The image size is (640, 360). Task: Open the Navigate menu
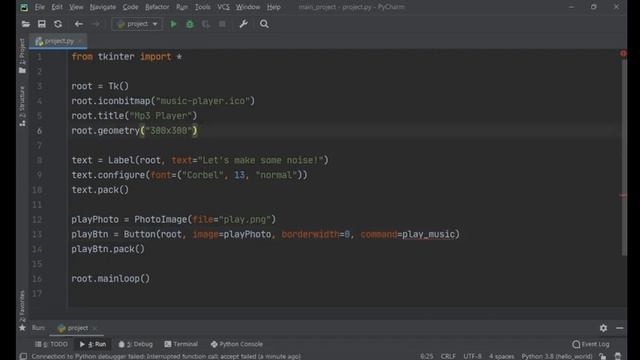(103, 7)
